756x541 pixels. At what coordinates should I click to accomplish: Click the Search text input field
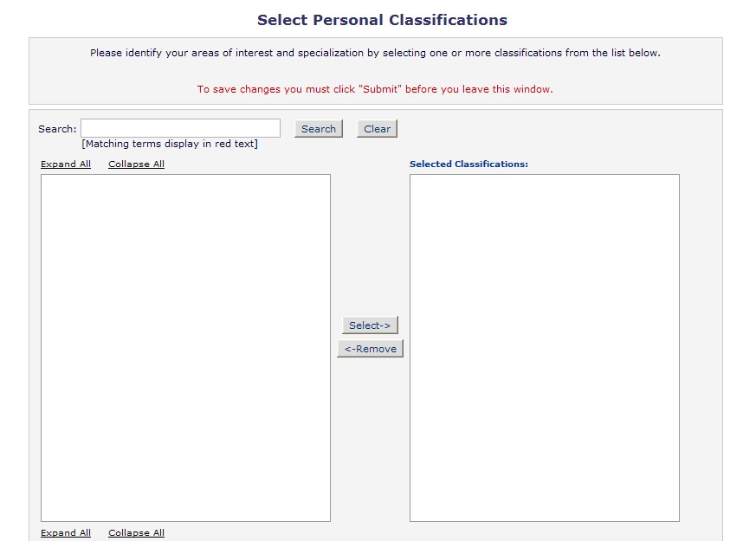(x=180, y=128)
